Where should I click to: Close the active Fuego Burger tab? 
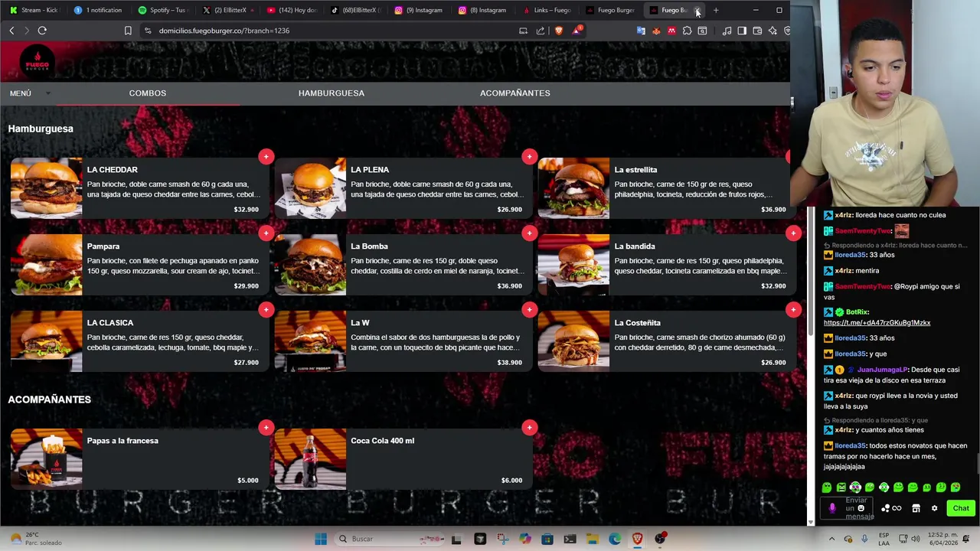coord(697,10)
